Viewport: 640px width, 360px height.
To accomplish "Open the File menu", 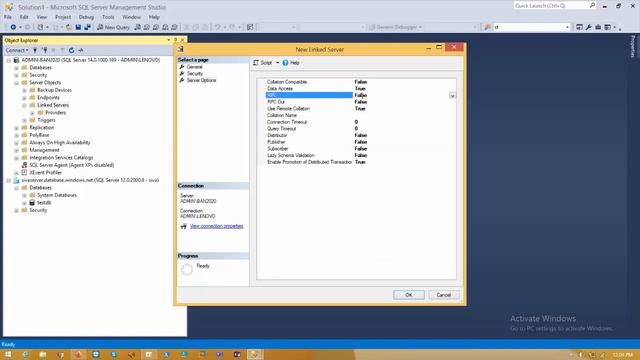I will (x=8, y=17).
